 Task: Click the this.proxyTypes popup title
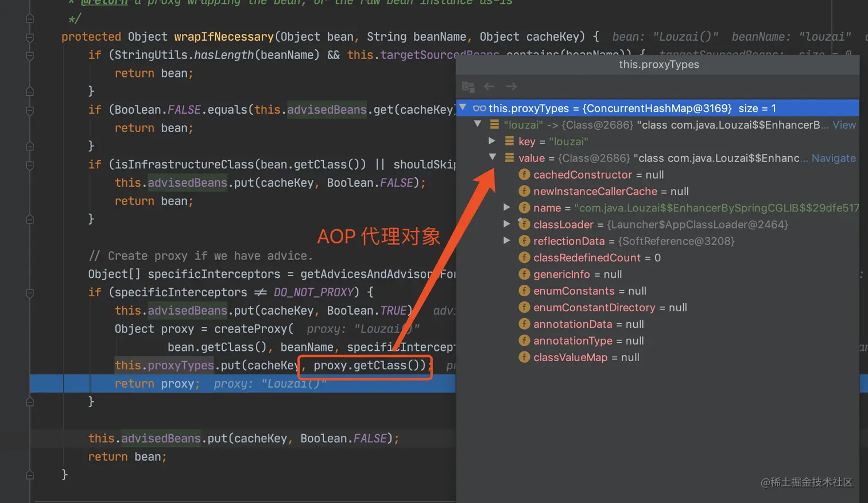pyautogui.click(x=658, y=64)
